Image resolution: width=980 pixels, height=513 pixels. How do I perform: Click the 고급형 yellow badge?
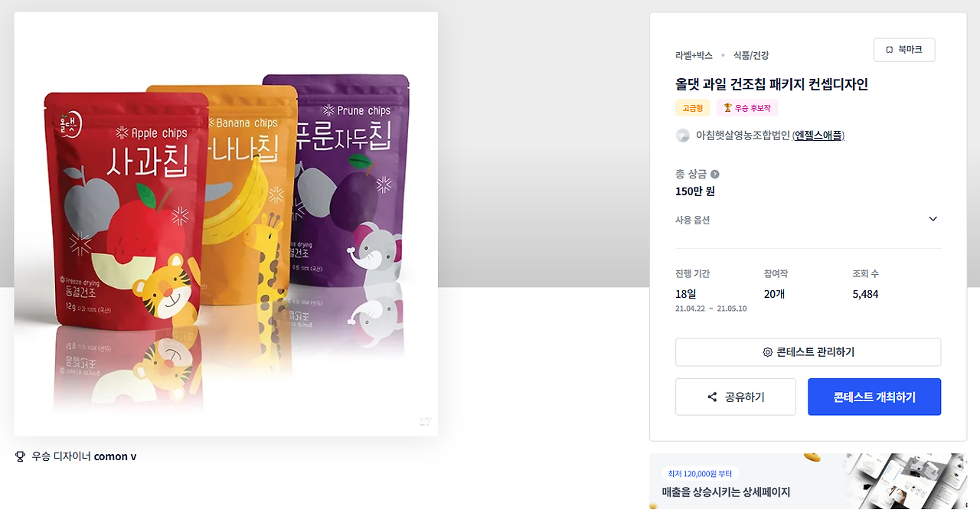[692, 108]
